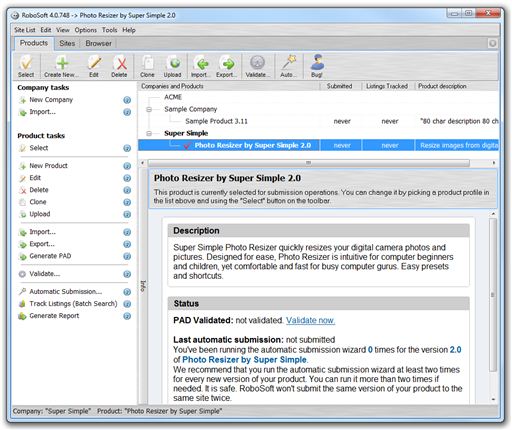
Task: Select Photo Resizer by Super Simple 2.0 row
Action: [318, 145]
